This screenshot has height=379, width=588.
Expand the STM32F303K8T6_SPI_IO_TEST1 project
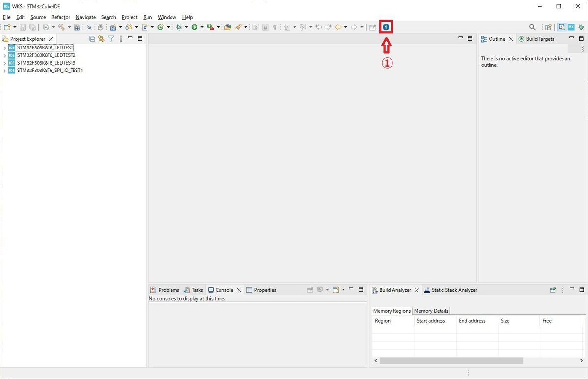[x=4, y=71]
